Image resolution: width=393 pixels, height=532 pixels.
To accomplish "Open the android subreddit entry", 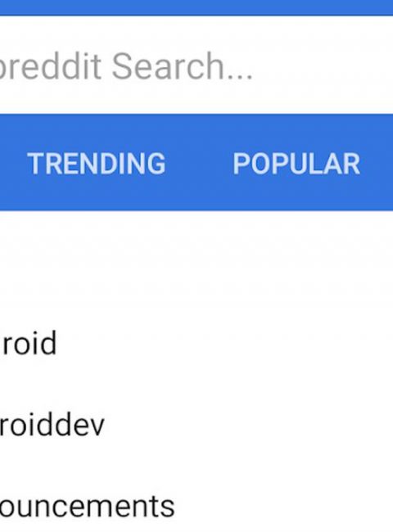I will [x=196, y=344].
